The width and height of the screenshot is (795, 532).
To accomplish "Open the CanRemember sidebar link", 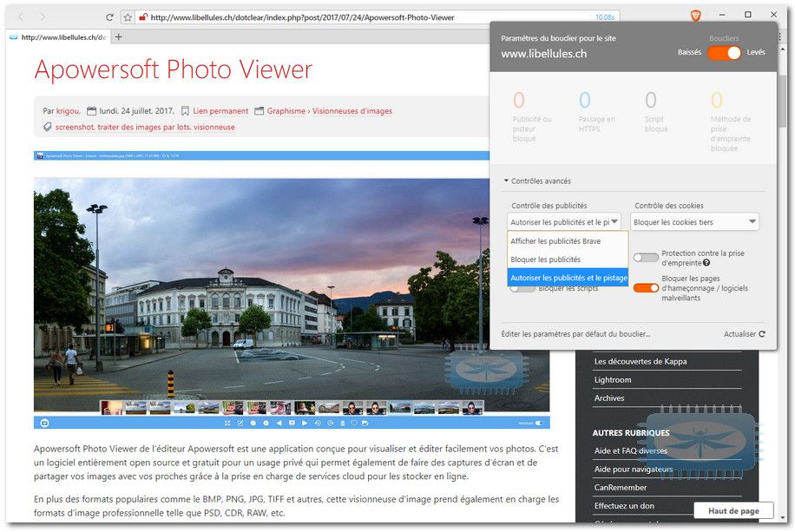I will pos(620,488).
